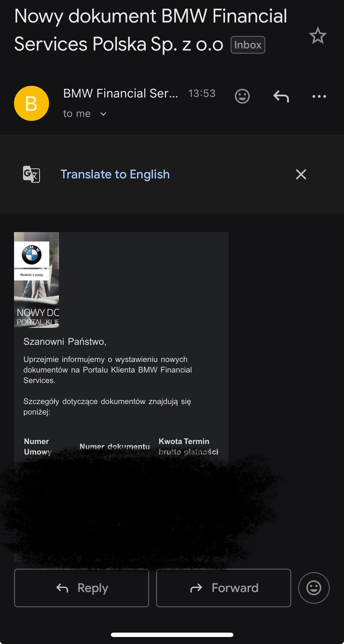The height and width of the screenshot is (644, 344).
Task: Tap the "Numer Umowy" column header
Action: pyautogui.click(x=38, y=446)
